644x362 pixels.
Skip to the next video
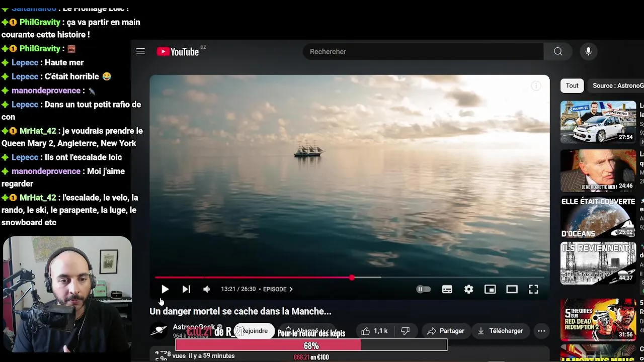click(186, 289)
